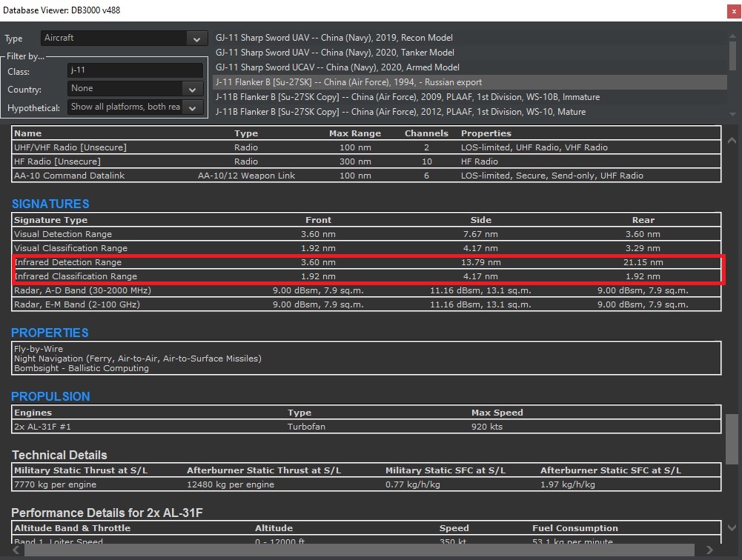Open the Hypothetical platforms dropdown
Screen dimensions: 742x560
134,107
